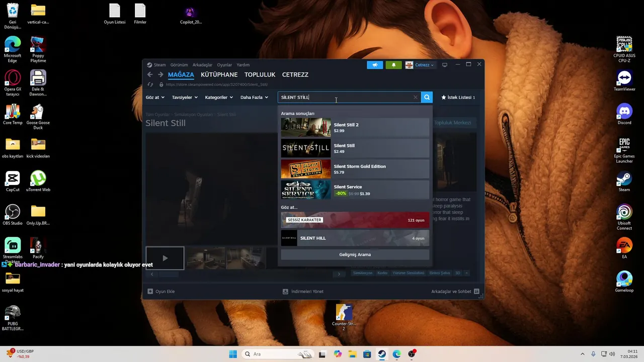Viewport: 644px width, 362px height.
Task: Show hidden system tray icons
Action: pos(583,354)
